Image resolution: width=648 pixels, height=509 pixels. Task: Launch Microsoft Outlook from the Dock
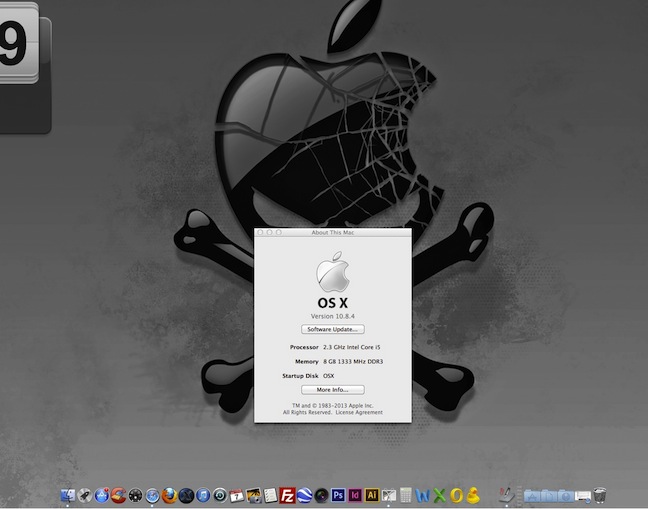pyautogui.click(x=456, y=495)
